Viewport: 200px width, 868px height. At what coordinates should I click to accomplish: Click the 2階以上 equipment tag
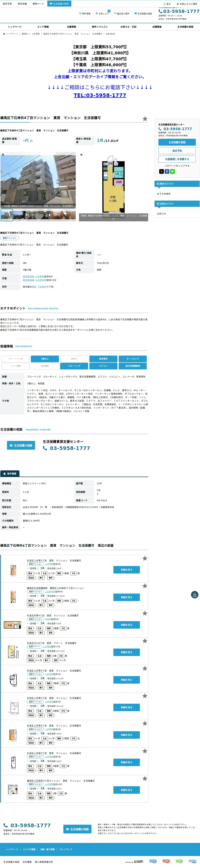[x=45, y=359]
